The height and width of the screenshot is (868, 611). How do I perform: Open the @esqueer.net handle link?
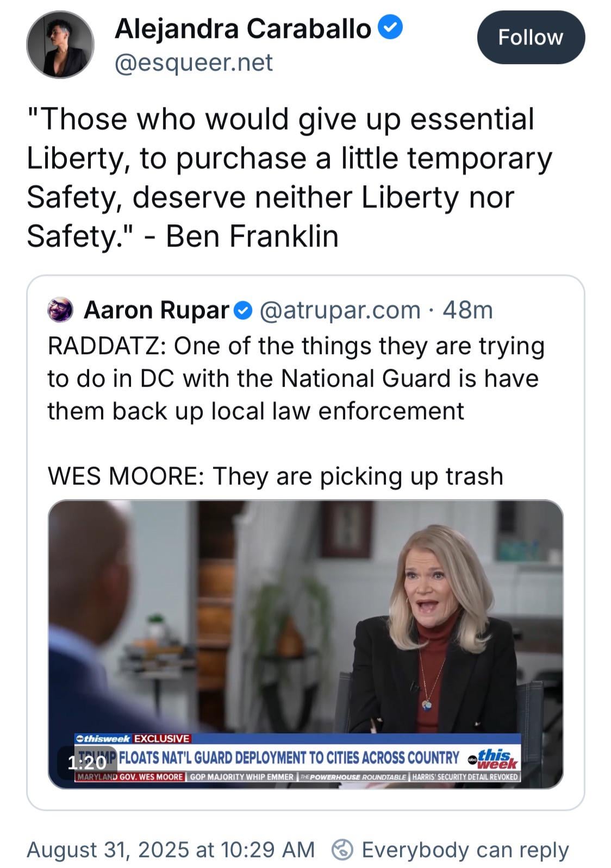click(194, 62)
